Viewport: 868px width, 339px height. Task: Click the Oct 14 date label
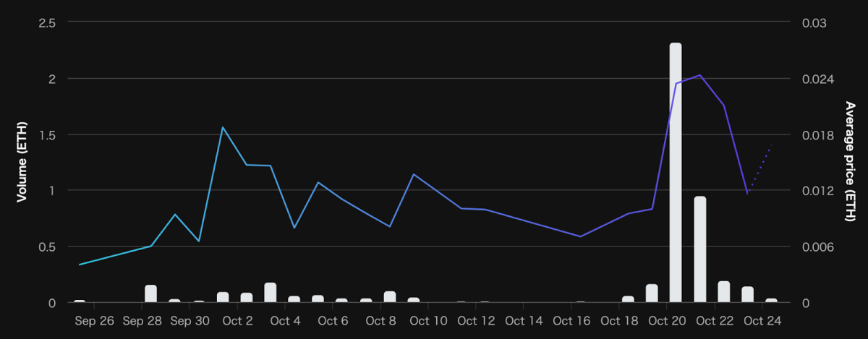click(x=524, y=321)
